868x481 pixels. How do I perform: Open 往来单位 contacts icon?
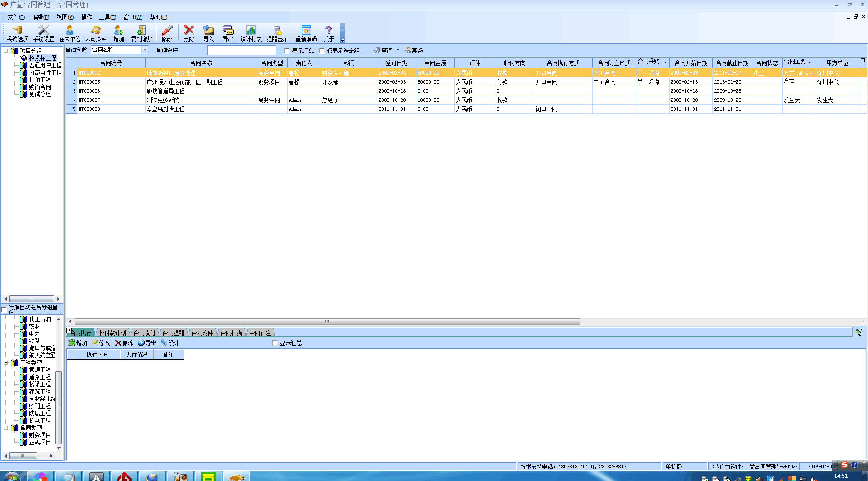coord(70,34)
